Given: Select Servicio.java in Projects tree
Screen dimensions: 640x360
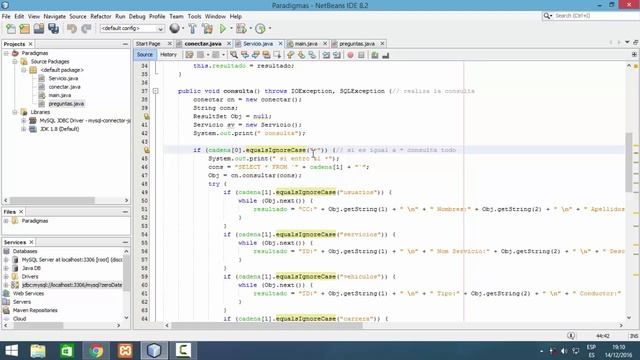Looking at the screenshot, I should (63, 78).
